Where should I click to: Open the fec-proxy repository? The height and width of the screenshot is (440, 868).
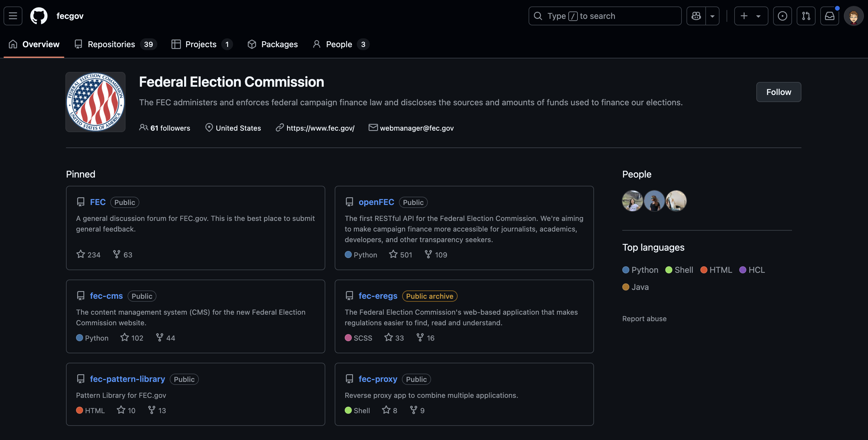point(378,379)
